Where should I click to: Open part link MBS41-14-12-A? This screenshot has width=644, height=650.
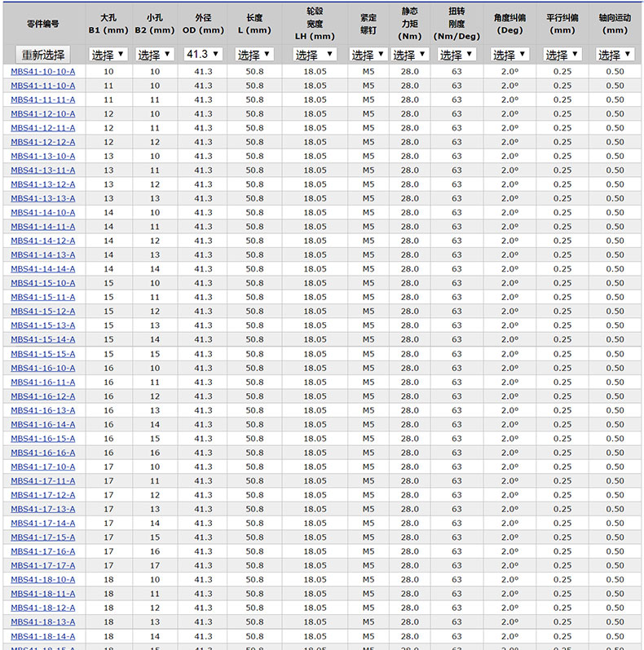pyautogui.click(x=43, y=241)
